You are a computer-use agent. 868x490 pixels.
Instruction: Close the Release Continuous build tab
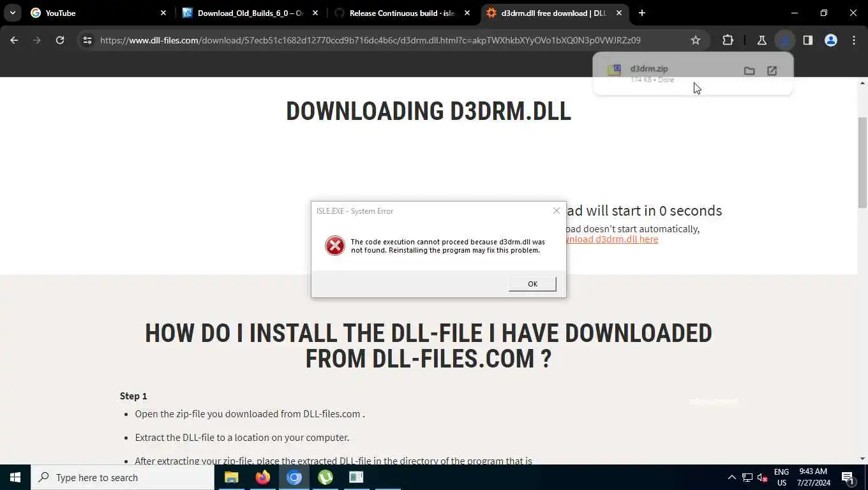click(x=467, y=13)
